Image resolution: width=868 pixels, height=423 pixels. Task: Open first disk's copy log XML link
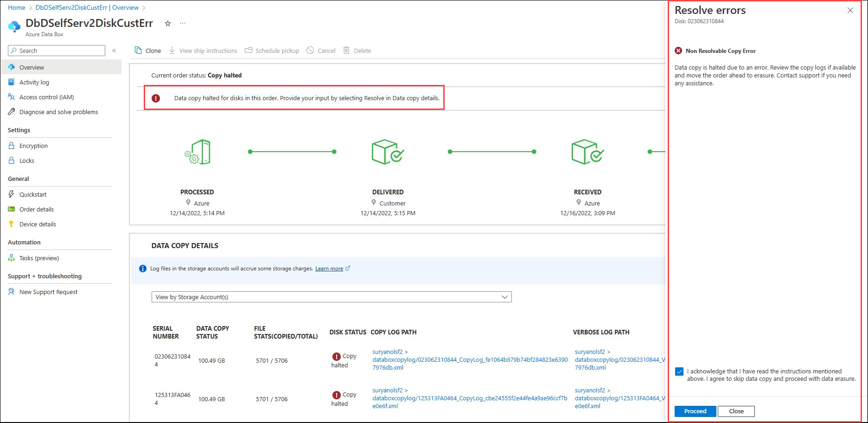470,359
